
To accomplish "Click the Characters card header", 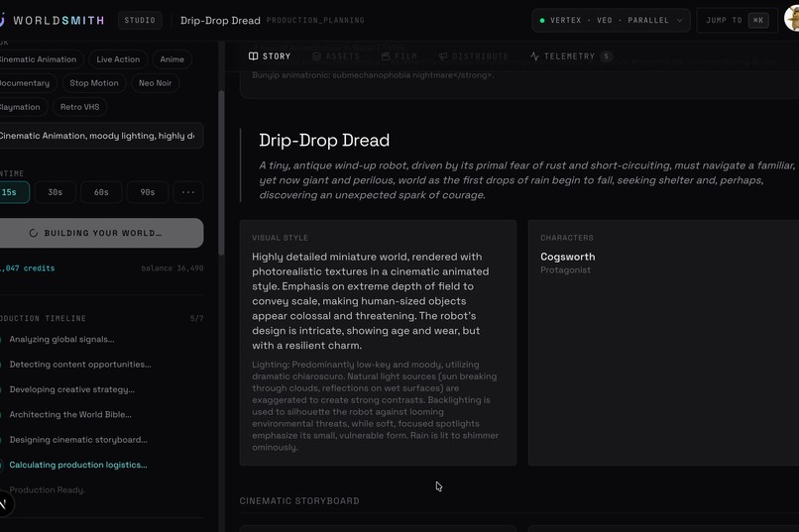I will pos(567,238).
